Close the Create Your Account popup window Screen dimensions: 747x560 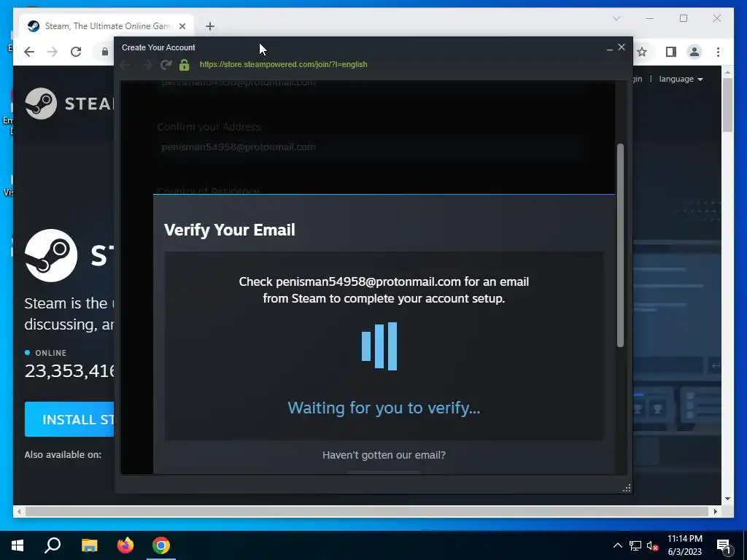[622, 47]
